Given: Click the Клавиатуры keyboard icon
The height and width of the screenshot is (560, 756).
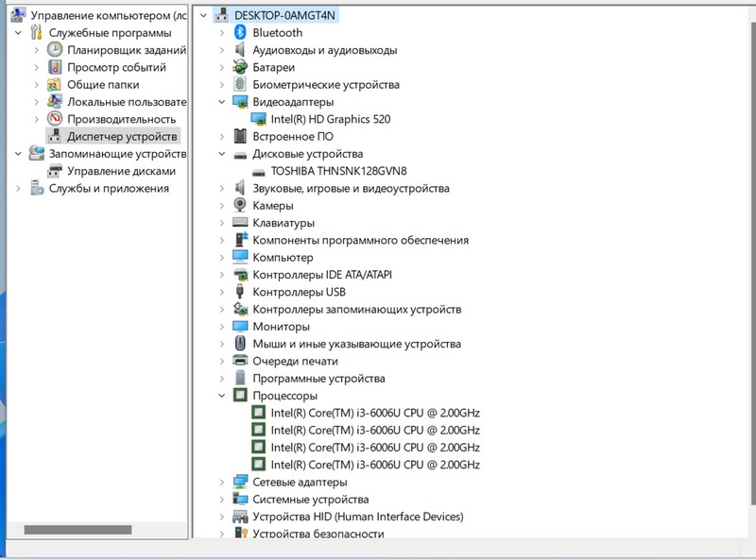Looking at the screenshot, I should coord(240,223).
